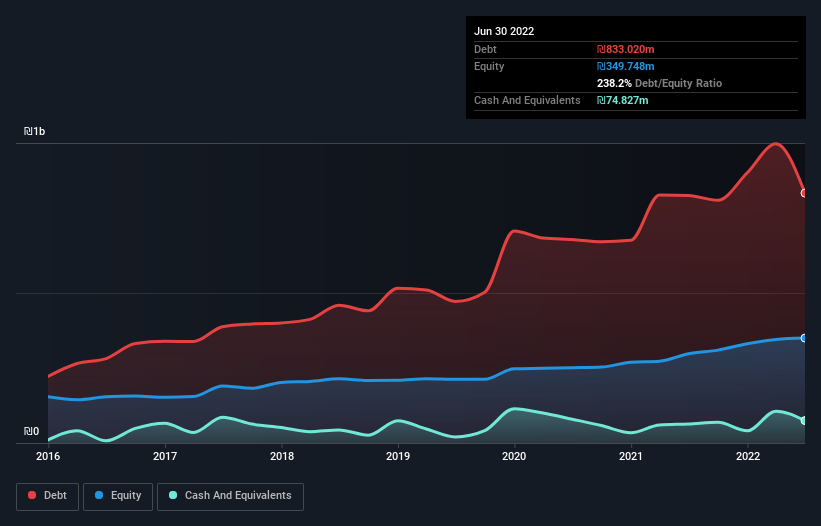Toggle the Equity series legend button
Viewport: 821px width, 526px height.
(118, 496)
